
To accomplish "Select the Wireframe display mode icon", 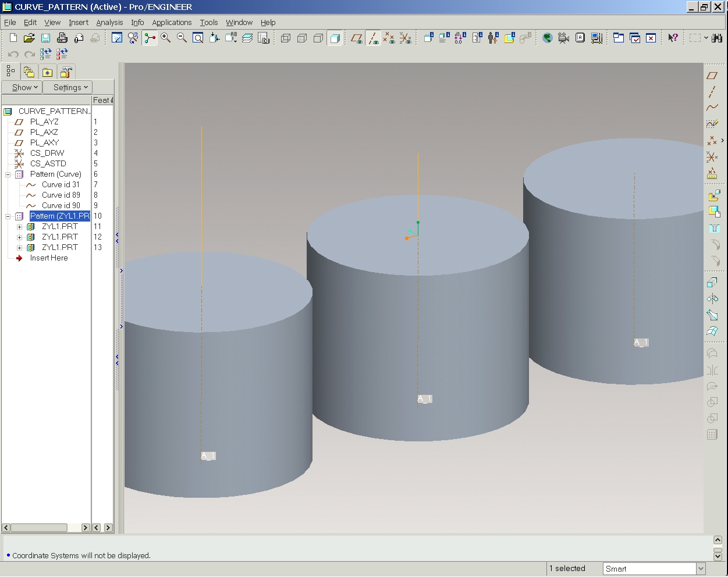I will point(286,38).
